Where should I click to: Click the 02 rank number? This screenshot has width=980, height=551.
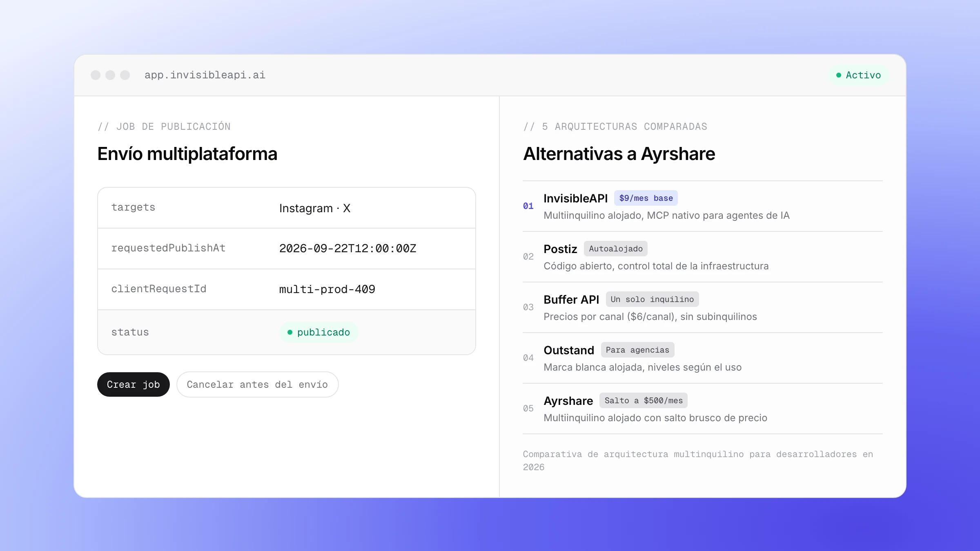click(x=528, y=257)
